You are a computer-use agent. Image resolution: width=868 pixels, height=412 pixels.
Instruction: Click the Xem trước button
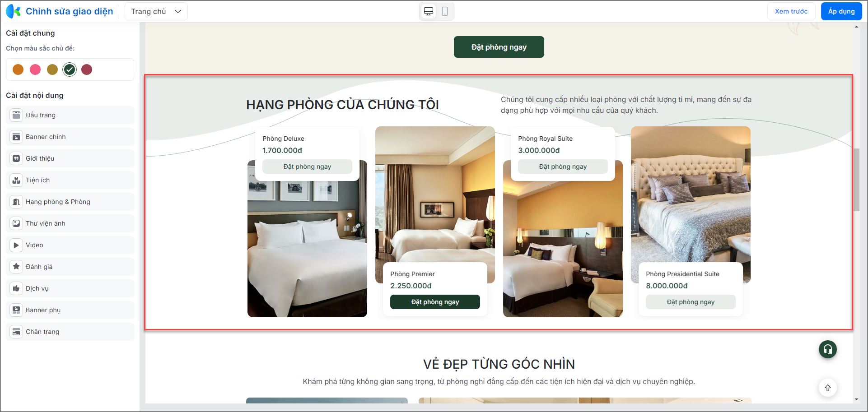click(791, 11)
